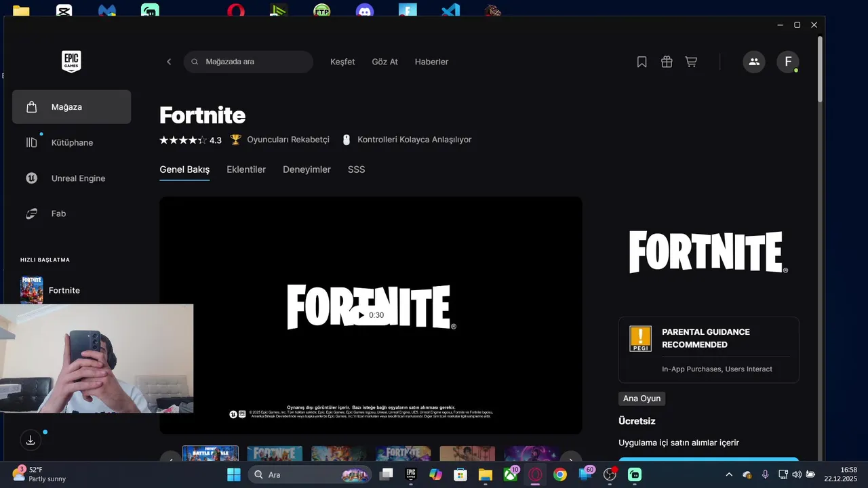Screen dimensions: 868x488
Task: Open Opera GX on the taskbar
Action: coord(535,474)
